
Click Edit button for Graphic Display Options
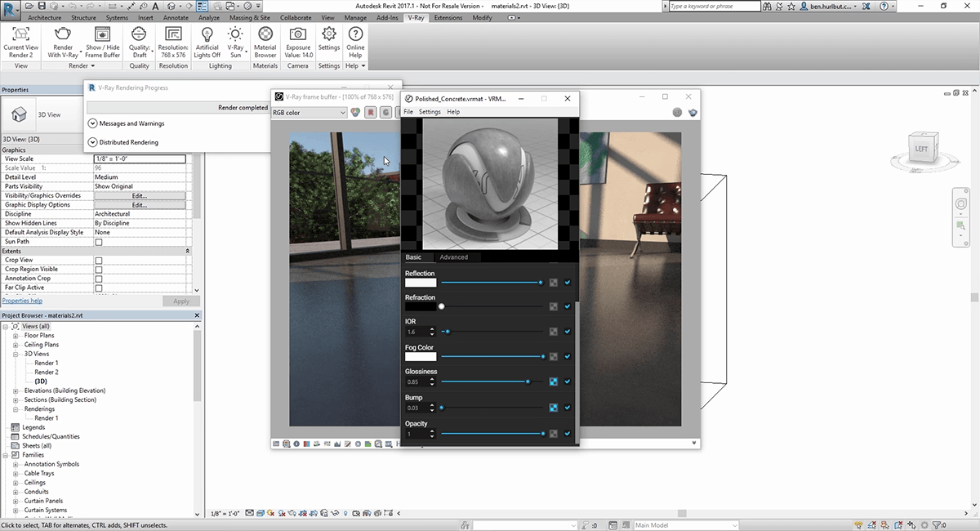[x=140, y=205]
